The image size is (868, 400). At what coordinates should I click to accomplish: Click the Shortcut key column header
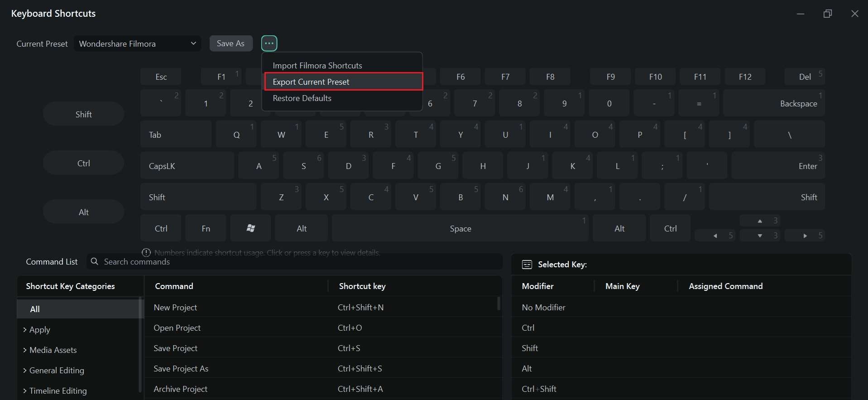point(362,286)
